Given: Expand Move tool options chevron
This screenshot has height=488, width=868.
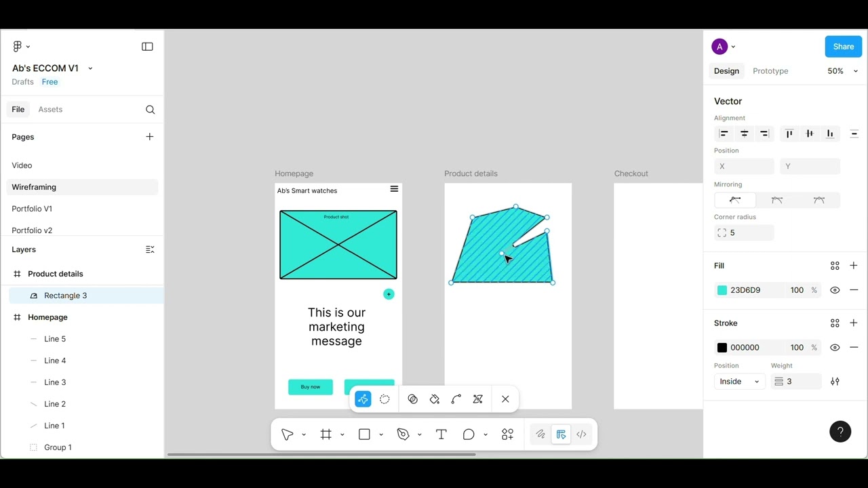Looking at the screenshot, I should click(x=304, y=434).
